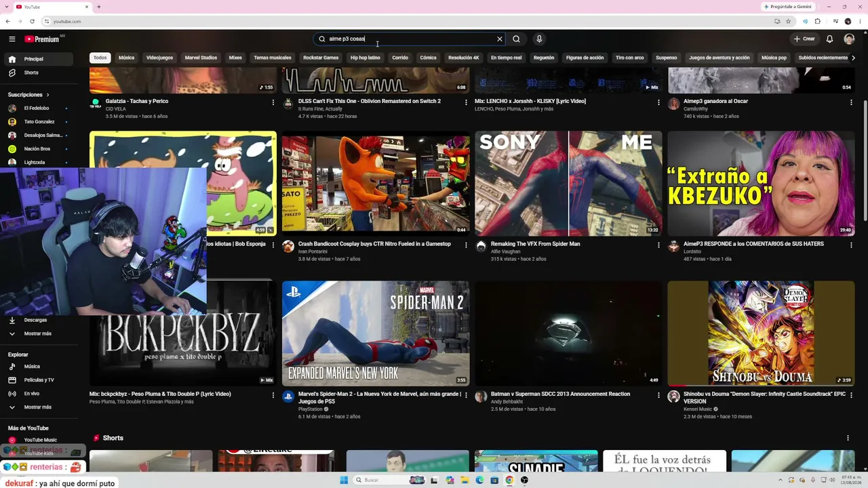The height and width of the screenshot is (488, 868).
Task: Select the Música filter chip
Action: (127, 58)
